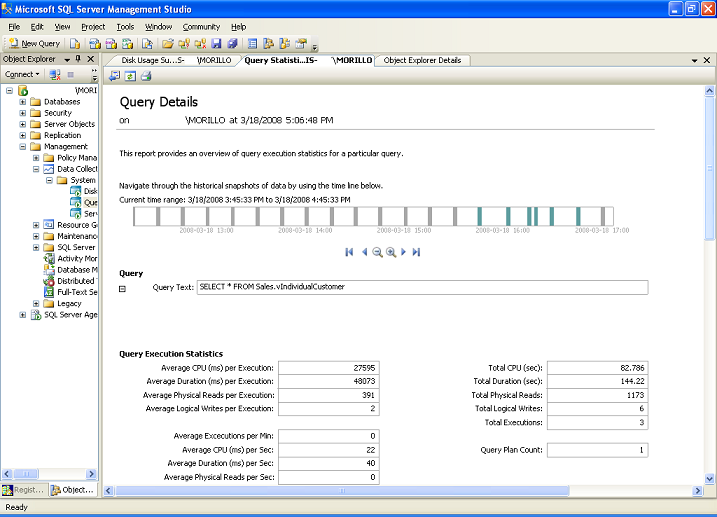Click the report navigate back icon
717x517 pixels.
pyautogui.click(x=114, y=76)
